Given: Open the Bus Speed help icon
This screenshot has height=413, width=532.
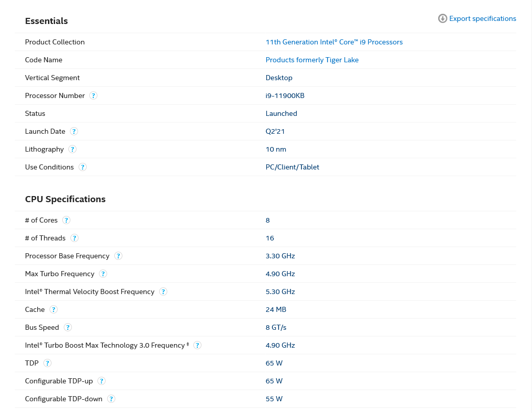Looking at the screenshot, I should [x=68, y=327].
